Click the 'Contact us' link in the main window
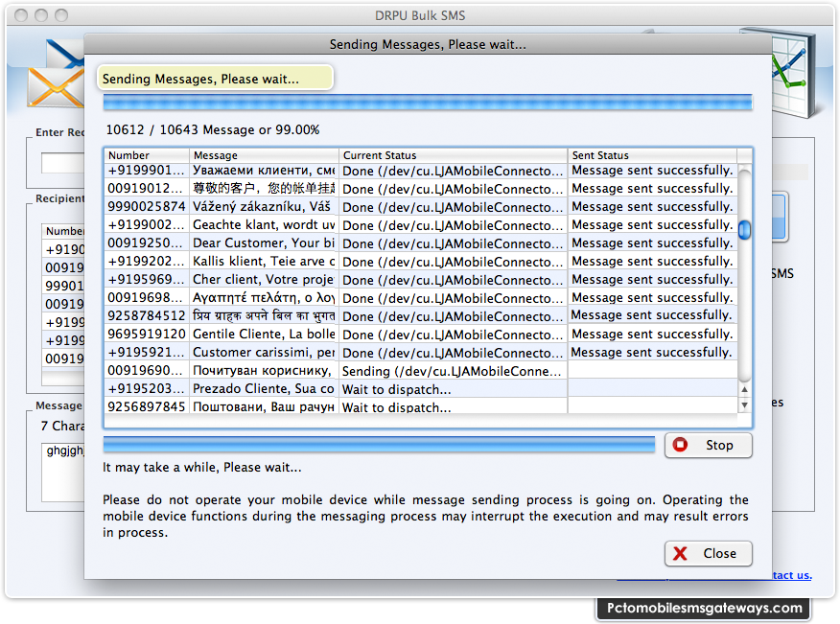The image size is (840, 624). click(792, 575)
